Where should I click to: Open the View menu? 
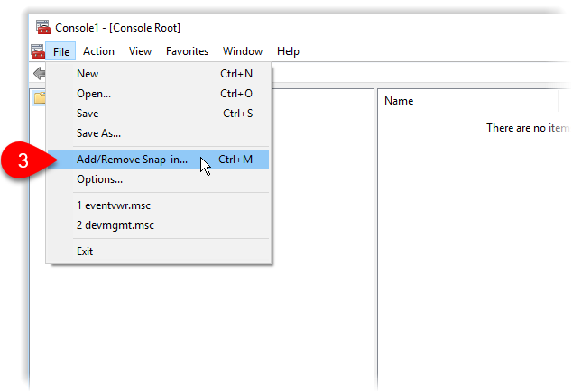pos(140,51)
